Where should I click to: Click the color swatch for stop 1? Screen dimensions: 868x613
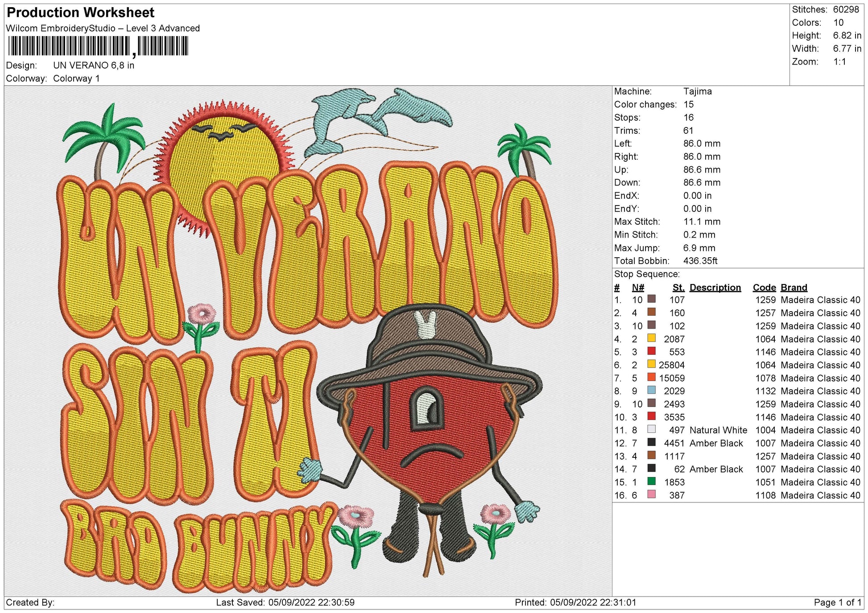click(x=651, y=299)
